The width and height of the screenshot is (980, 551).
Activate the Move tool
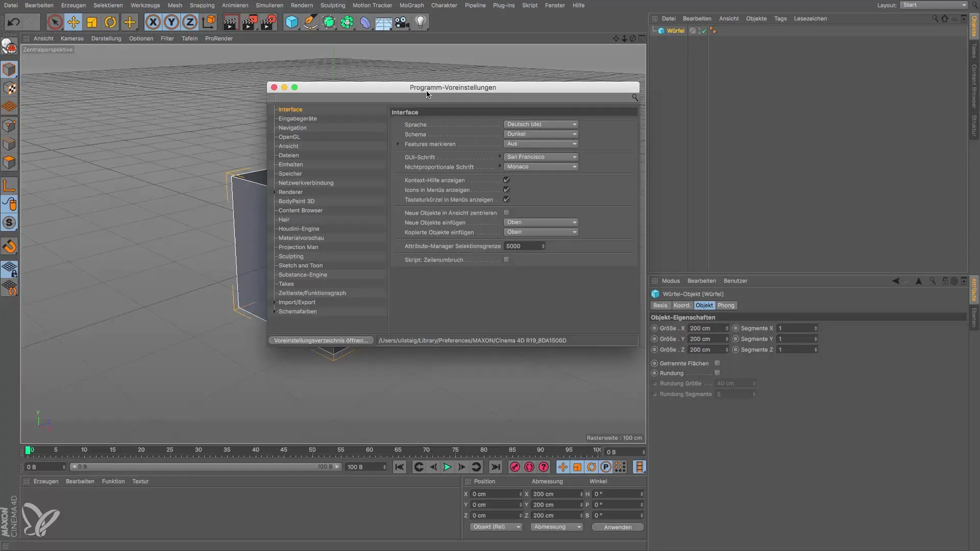(x=73, y=22)
